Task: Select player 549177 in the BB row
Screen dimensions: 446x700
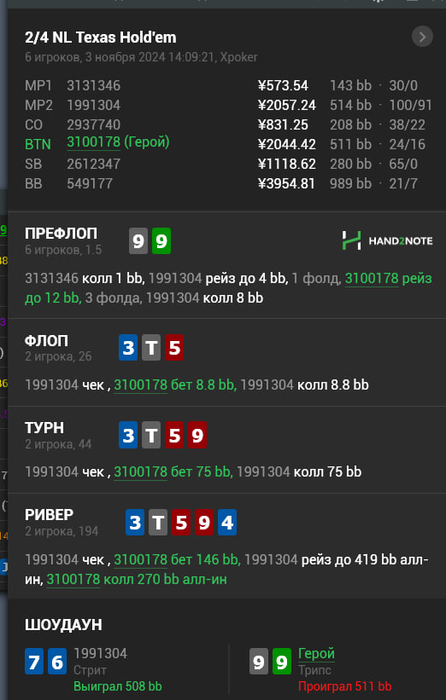Action: [x=90, y=183]
